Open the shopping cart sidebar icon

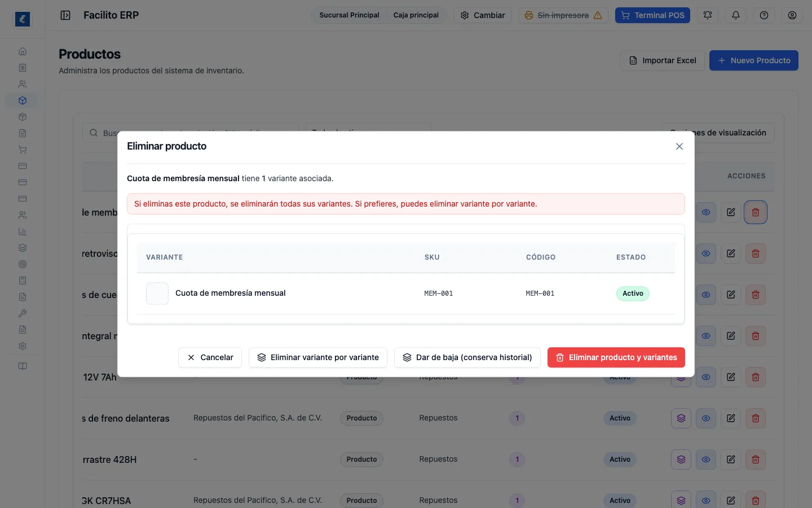click(x=23, y=150)
